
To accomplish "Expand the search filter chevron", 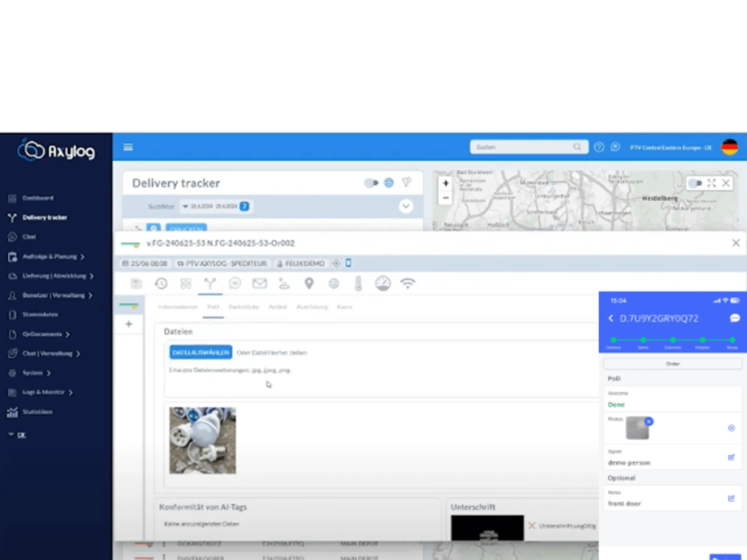I will (x=406, y=206).
